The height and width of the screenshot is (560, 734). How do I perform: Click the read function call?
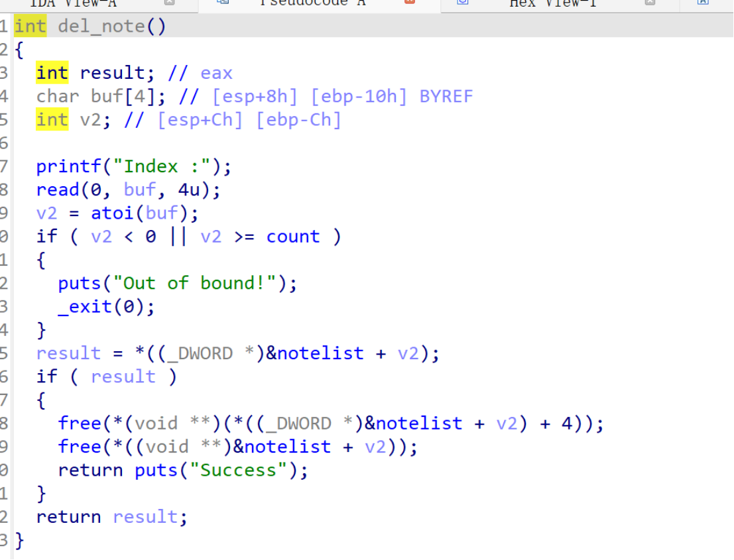[x=57, y=190]
